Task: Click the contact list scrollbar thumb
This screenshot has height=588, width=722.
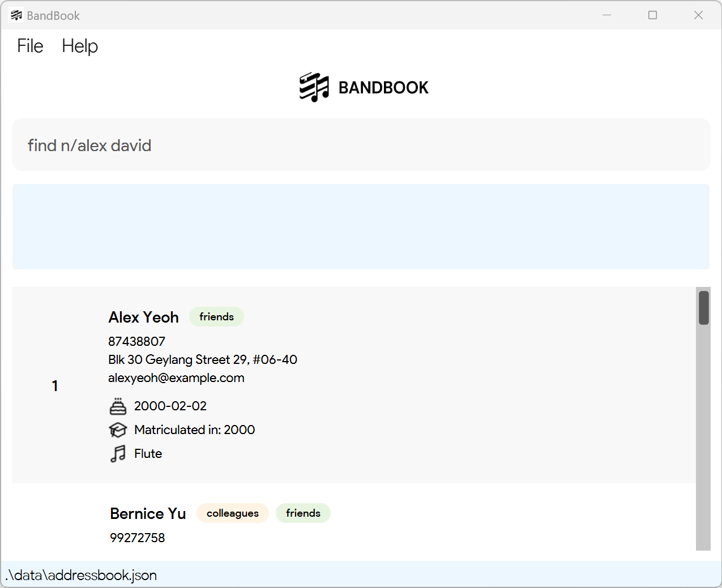Action: pos(704,308)
